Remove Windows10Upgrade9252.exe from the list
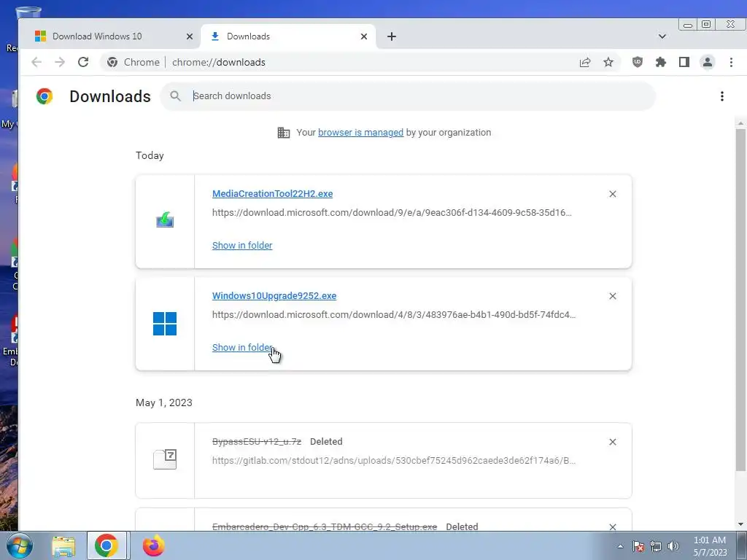747x560 pixels. click(613, 296)
